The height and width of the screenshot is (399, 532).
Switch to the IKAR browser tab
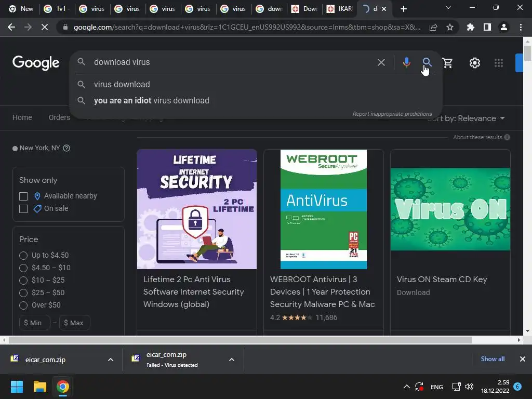pyautogui.click(x=340, y=9)
